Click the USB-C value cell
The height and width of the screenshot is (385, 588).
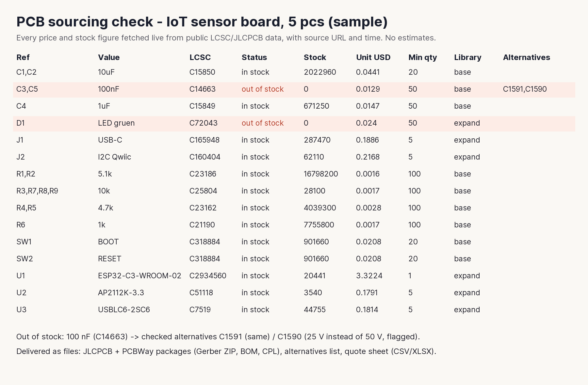coord(110,140)
